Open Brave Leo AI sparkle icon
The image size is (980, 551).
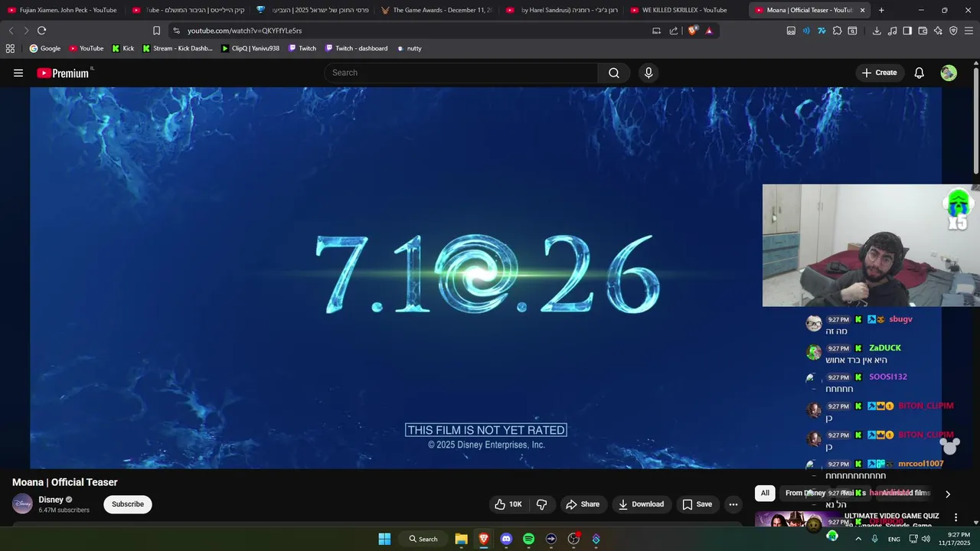[938, 31]
